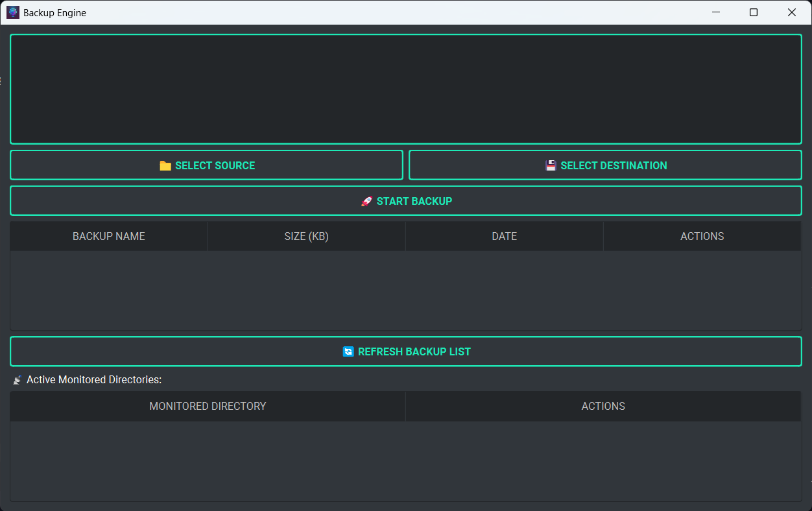Start a backup with the Start Backup button
The height and width of the screenshot is (511, 812).
click(406, 200)
